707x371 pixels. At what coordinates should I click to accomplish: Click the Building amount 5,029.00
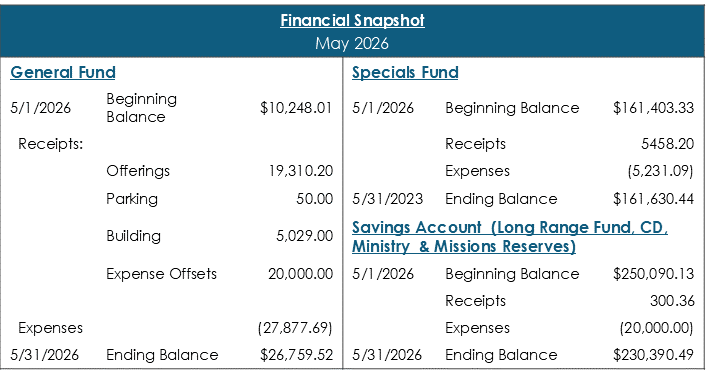pyautogui.click(x=304, y=236)
